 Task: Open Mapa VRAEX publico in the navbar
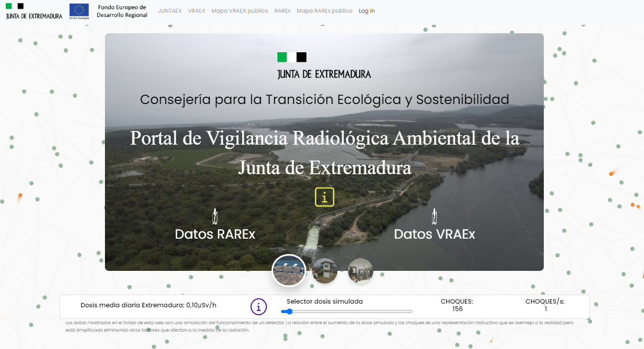[x=239, y=11]
